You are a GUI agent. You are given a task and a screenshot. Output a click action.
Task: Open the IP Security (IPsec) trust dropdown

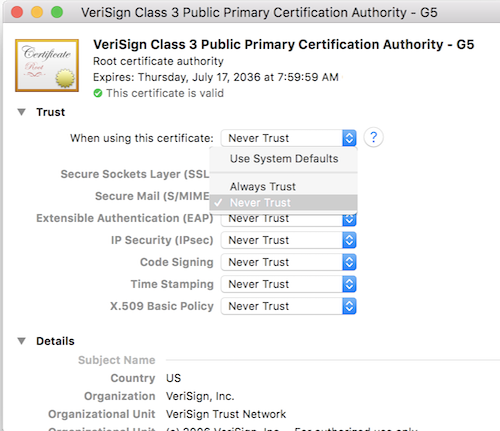point(289,240)
